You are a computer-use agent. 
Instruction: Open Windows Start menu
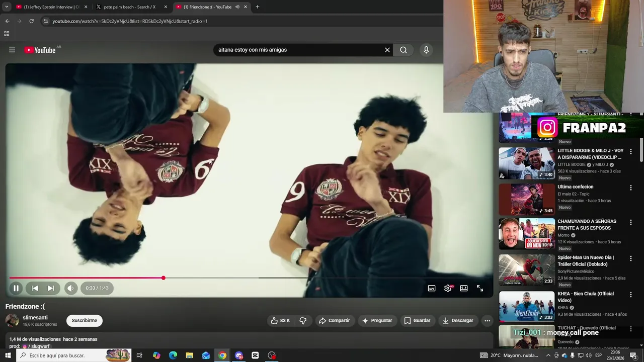8,355
